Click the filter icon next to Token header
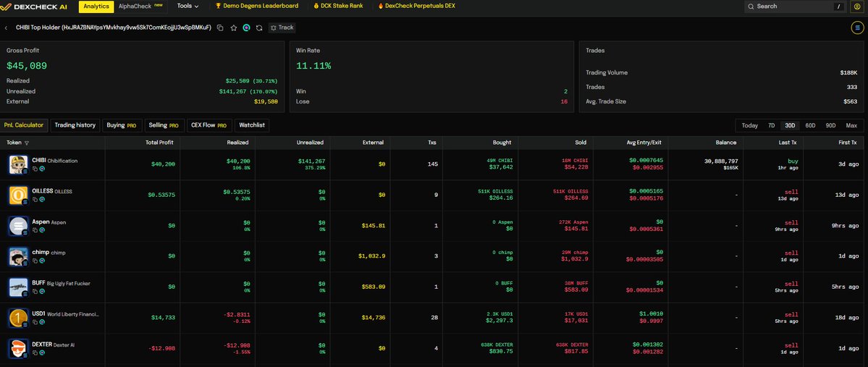 click(x=27, y=143)
